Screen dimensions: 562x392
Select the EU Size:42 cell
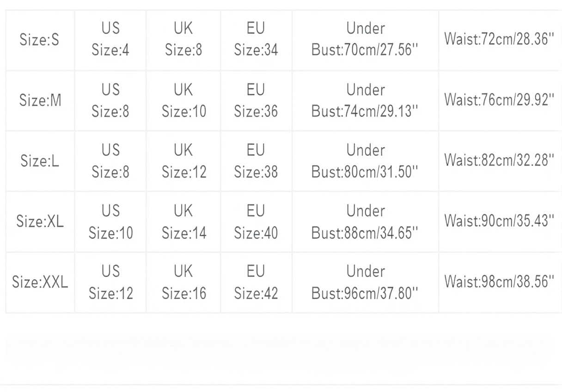[x=256, y=282]
